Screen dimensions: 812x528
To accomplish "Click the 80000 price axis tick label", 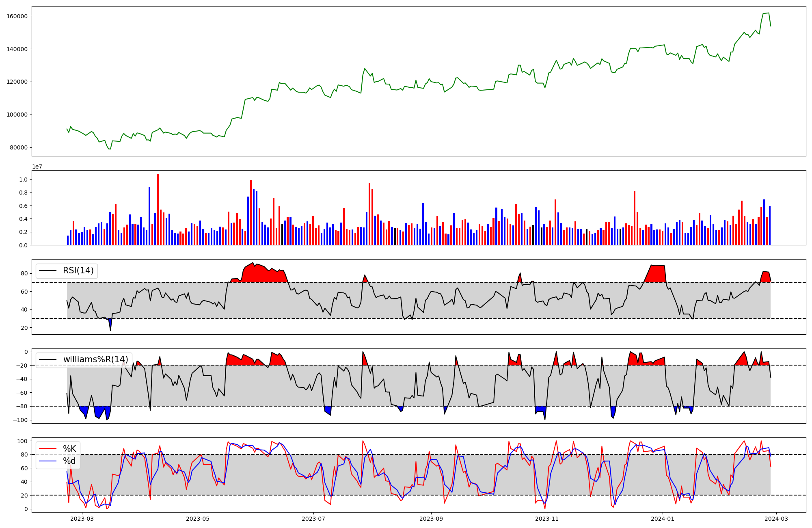I will 19,147.
